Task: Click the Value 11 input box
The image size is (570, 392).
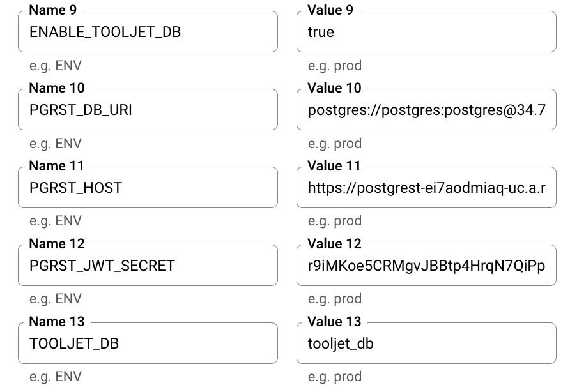Action: [x=426, y=188]
